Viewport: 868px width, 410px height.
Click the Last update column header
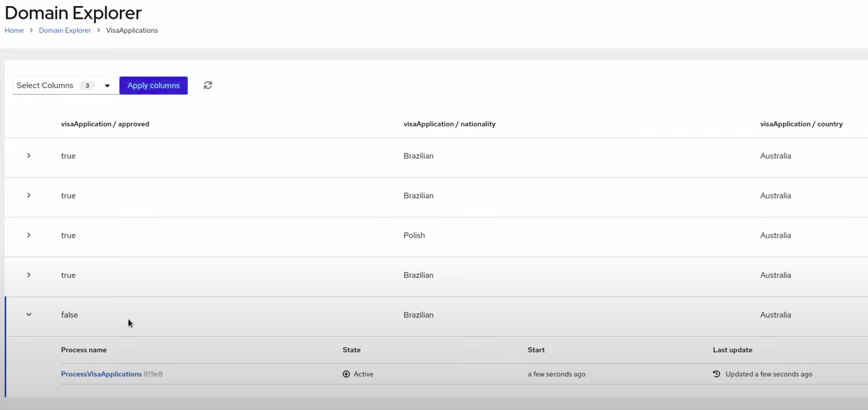tap(733, 350)
